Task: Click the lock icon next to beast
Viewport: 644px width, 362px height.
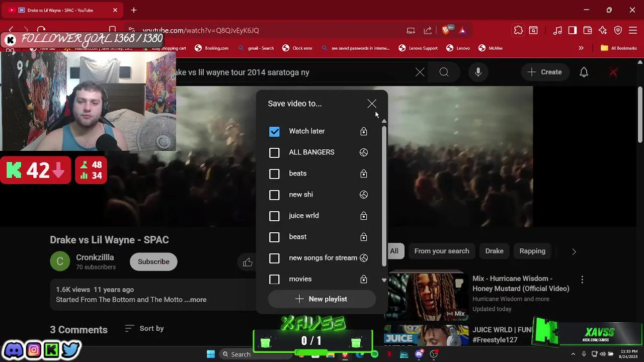Action: (364, 237)
